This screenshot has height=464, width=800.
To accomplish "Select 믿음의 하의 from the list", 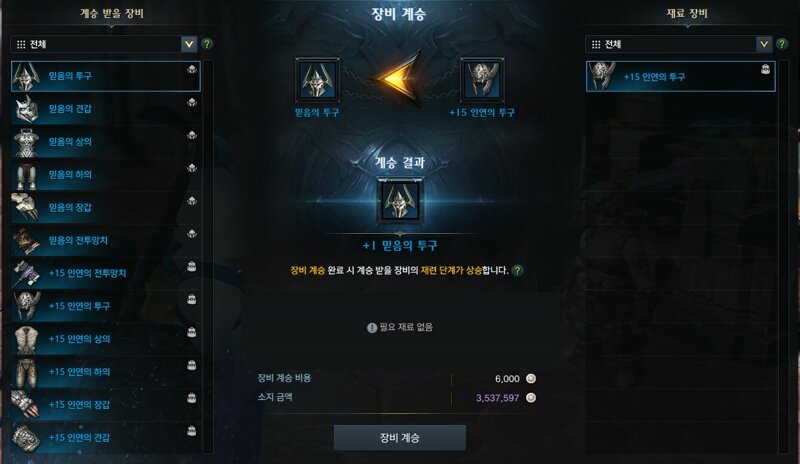I will (106, 175).
